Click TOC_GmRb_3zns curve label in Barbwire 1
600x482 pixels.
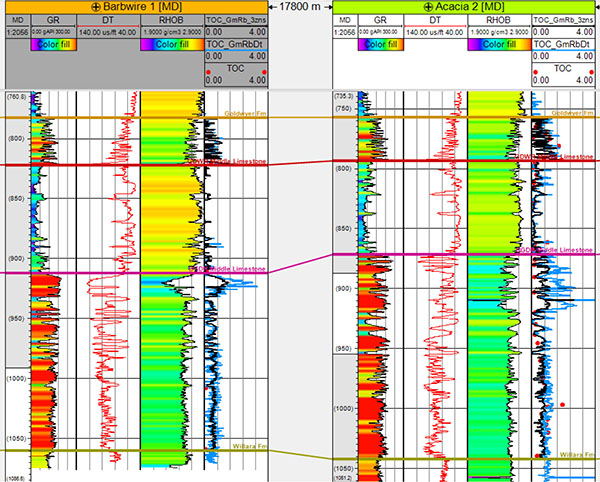pos(236,19)
